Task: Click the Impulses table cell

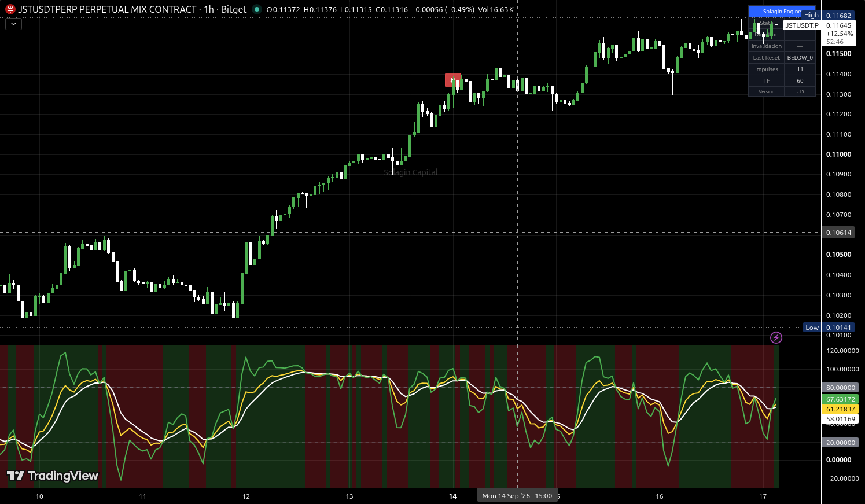Action: (766, 69)
